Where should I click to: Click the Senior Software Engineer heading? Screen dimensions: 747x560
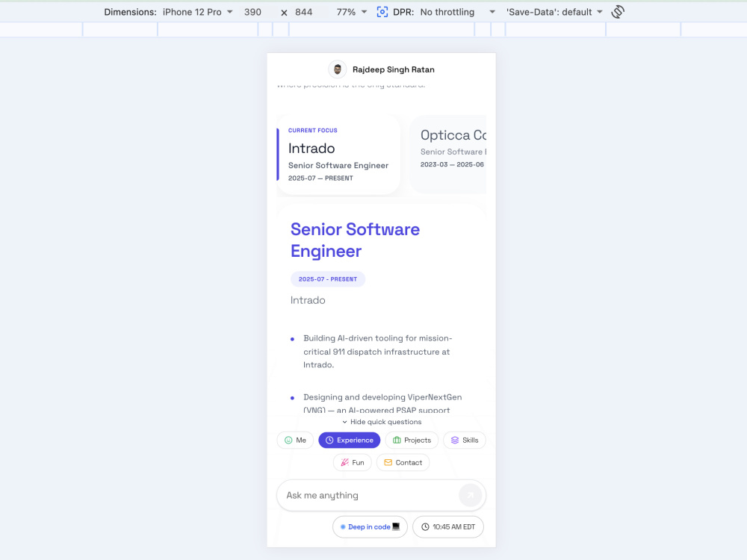[355, 240]
